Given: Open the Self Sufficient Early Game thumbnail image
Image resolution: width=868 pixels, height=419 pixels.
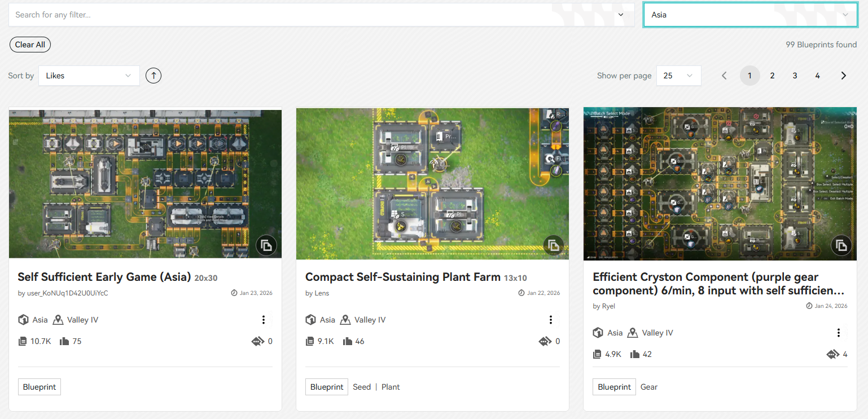Looking at the screenshot, I should [x=145, y=184].
